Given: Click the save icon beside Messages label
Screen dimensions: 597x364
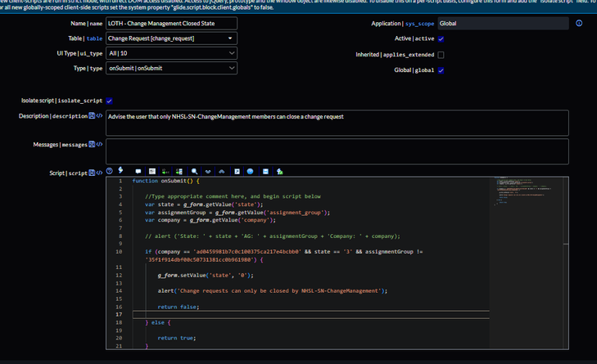Looking at the screenshot, I should pos(92,145).
